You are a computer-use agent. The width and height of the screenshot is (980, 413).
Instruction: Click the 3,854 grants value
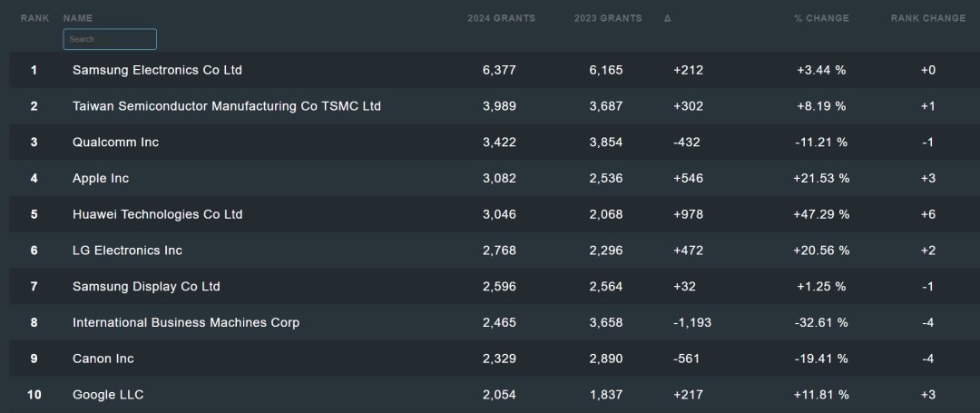tap(606, 143)
